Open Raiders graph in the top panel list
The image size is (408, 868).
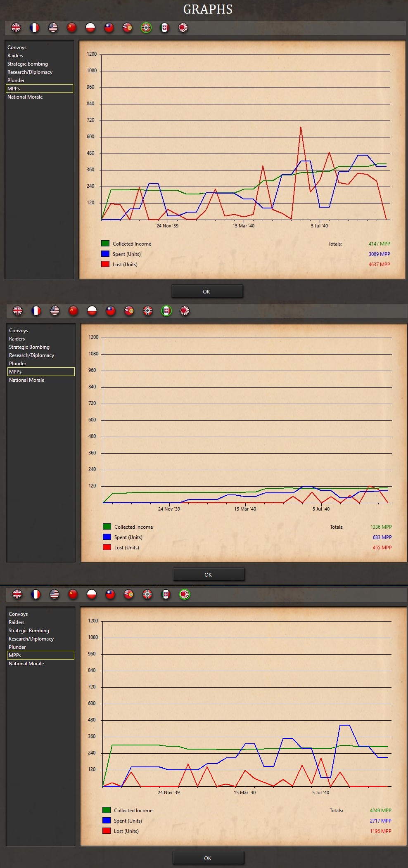pos(15,56)
